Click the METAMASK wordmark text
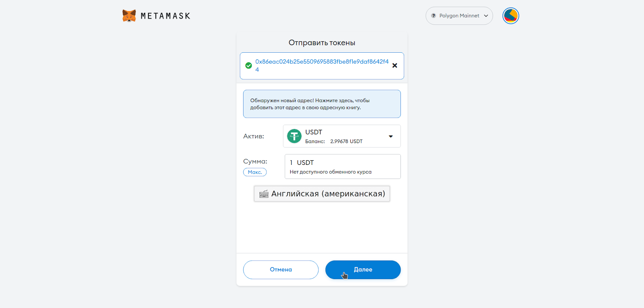This screenshot has width=644, height=308. [165, 16]
